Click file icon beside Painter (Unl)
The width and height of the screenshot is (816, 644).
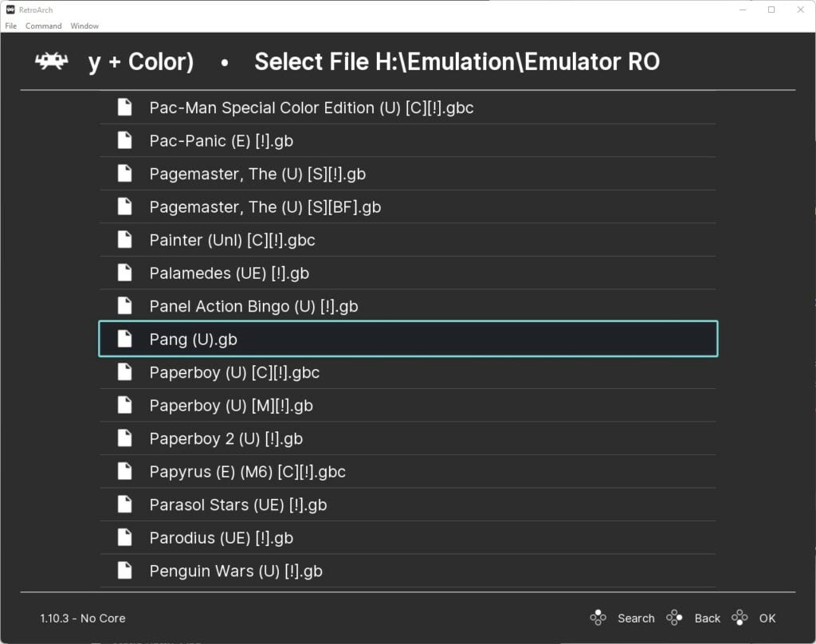point(125,239)
